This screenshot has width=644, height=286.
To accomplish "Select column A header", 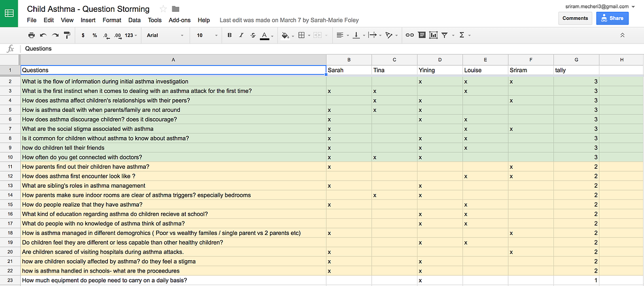I will [x=173, y=60].
